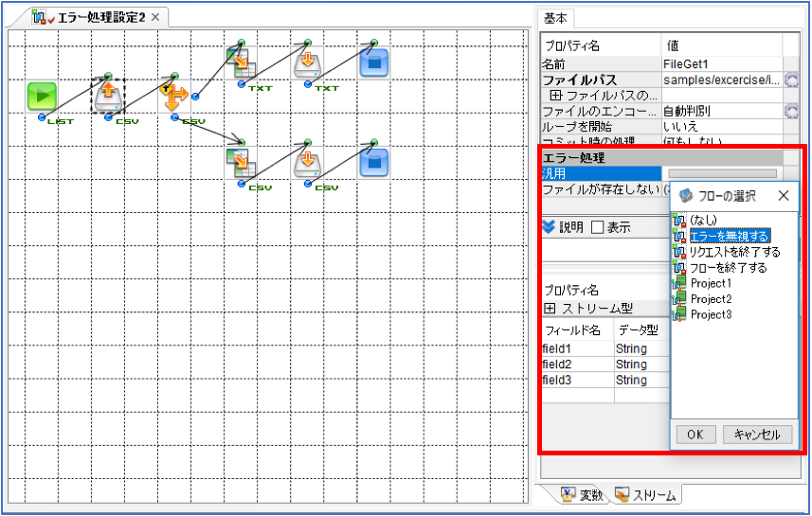Click the upper TXT mapper component icon
This screenshot has height=516, width=812.
241,63
